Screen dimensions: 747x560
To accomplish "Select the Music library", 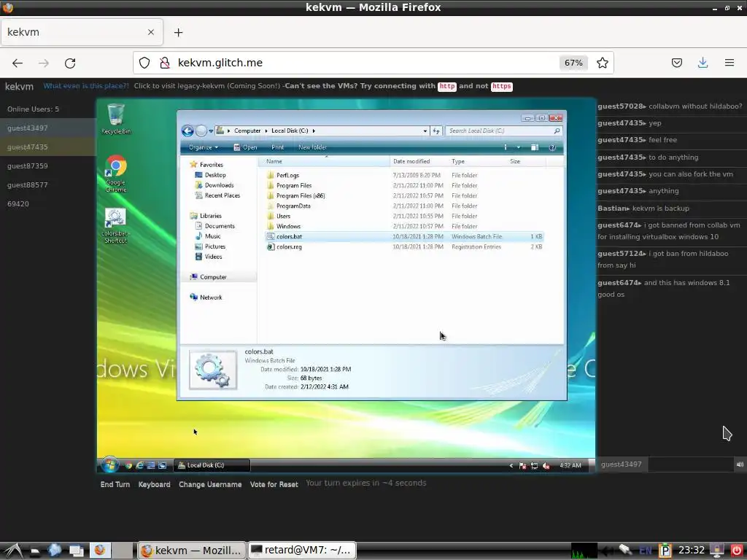I will point(208,236).
